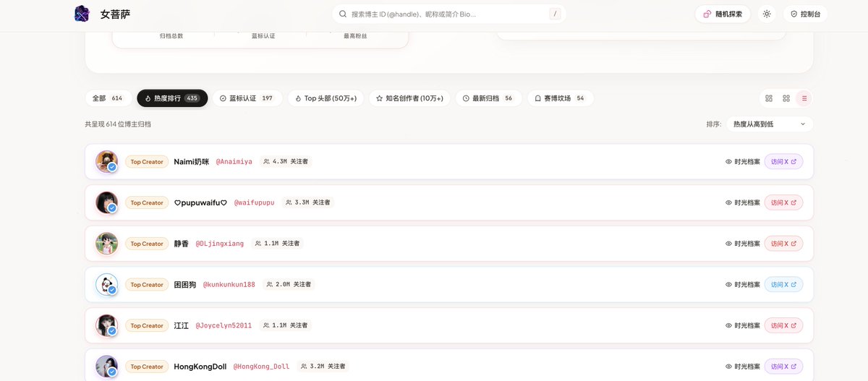Open the @DLjingxiang handle link
The height and width of the screenshot is (381, 868).
[220, 244]
